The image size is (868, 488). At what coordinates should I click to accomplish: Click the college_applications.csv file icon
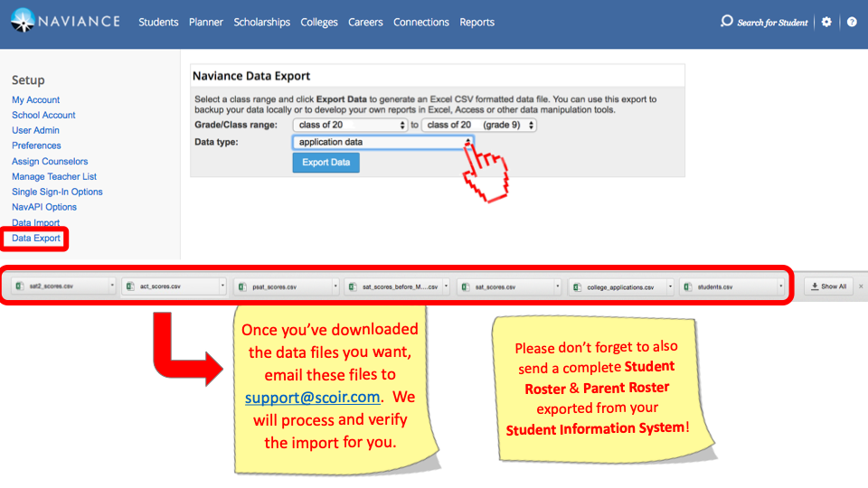pos(578,287)
